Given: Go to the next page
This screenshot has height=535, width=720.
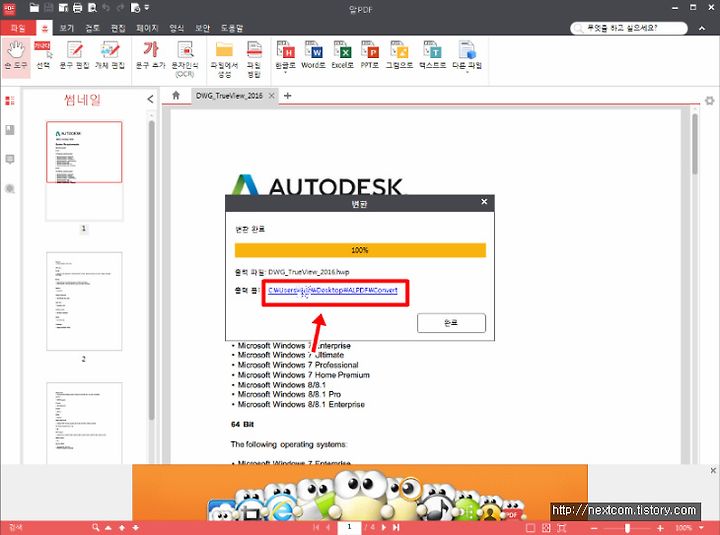Looking at the screenshot, I should pyautogui.click(x=384, y=527).
